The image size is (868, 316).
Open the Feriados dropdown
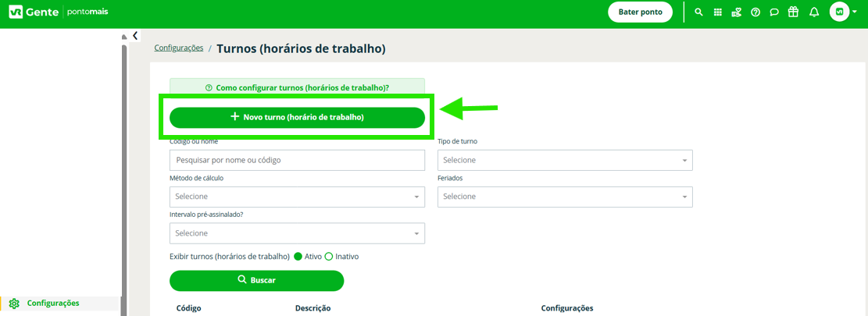[565, 197]
